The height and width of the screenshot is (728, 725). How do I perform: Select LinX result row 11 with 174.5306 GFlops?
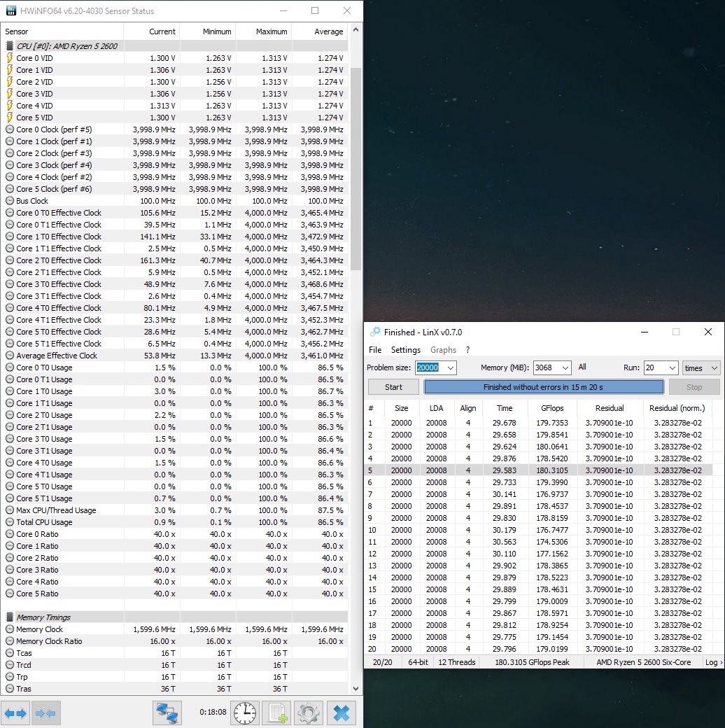[x=538, y=542]
